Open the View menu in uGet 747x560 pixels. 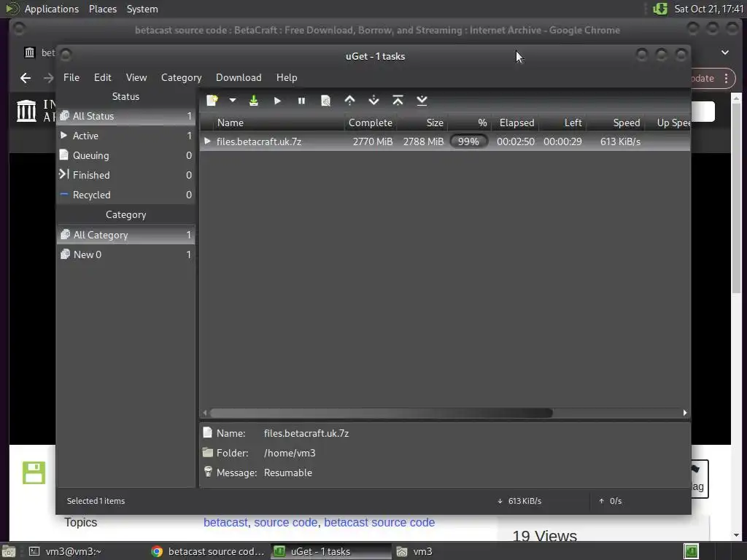pyautogui.click(x=136, y=77)
